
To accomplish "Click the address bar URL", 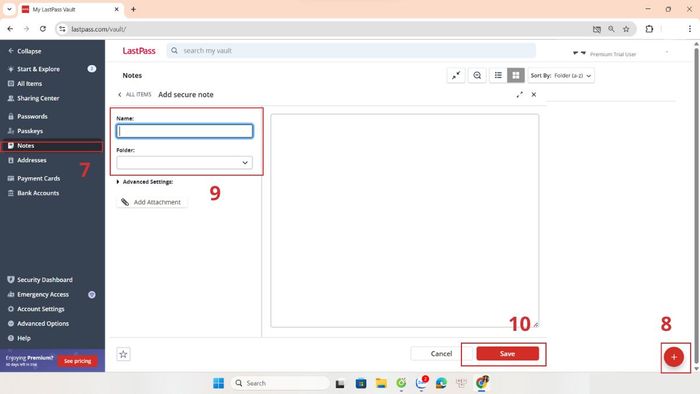I will pos(99,29).
